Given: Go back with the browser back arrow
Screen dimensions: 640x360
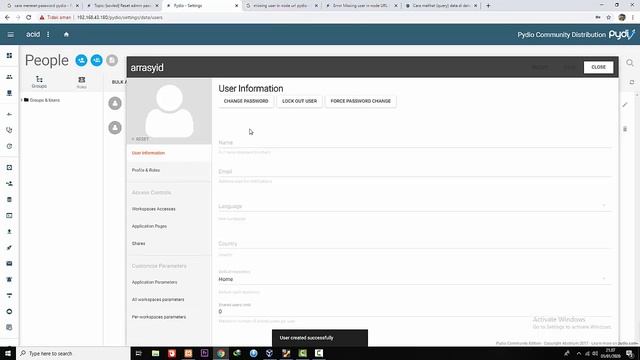Looking at the screenshot, I should pos(7,18).
